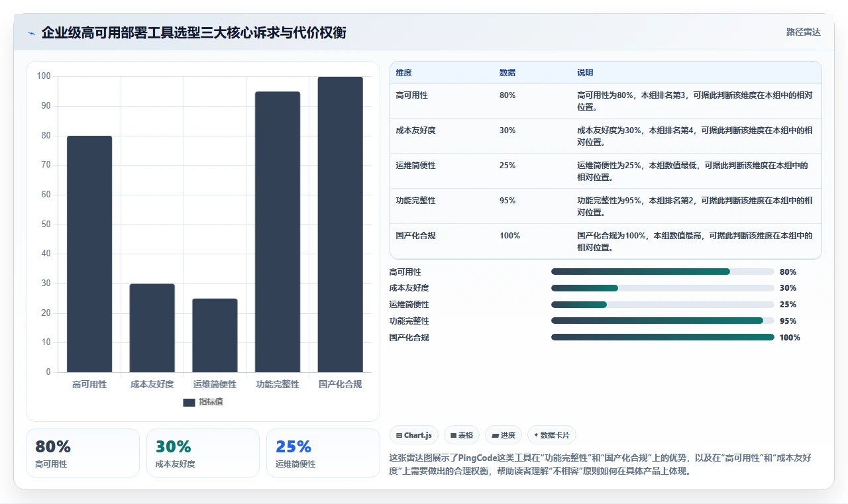Click the caption paragraph about PingCode
The image size is (848, 504).
tap(600, 465)
